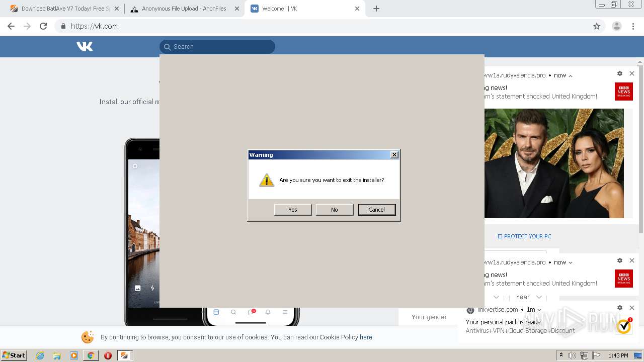The height and width of the screenshot is (362, 644).
Task: Click the volume speaker tray icon
Action: tap(572, 355)
